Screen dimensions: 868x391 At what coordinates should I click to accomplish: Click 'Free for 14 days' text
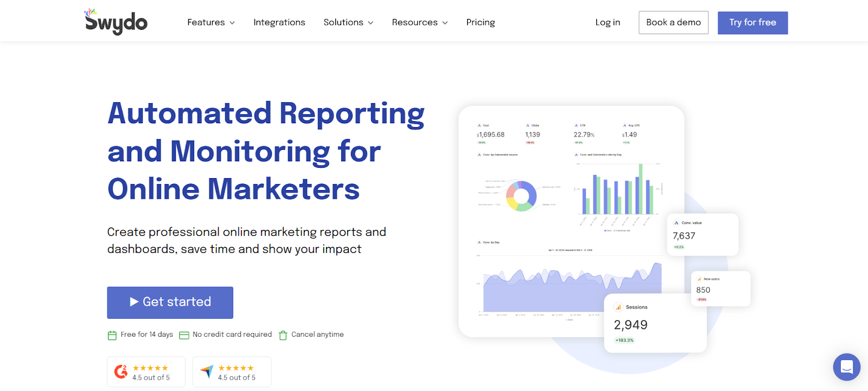tap(147, 335)
